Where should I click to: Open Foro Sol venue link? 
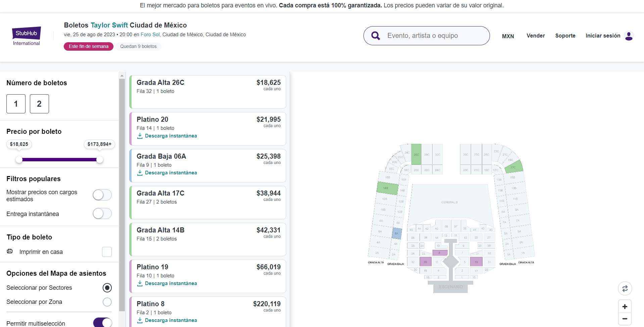pyautogui.click(x=150, y=35)
